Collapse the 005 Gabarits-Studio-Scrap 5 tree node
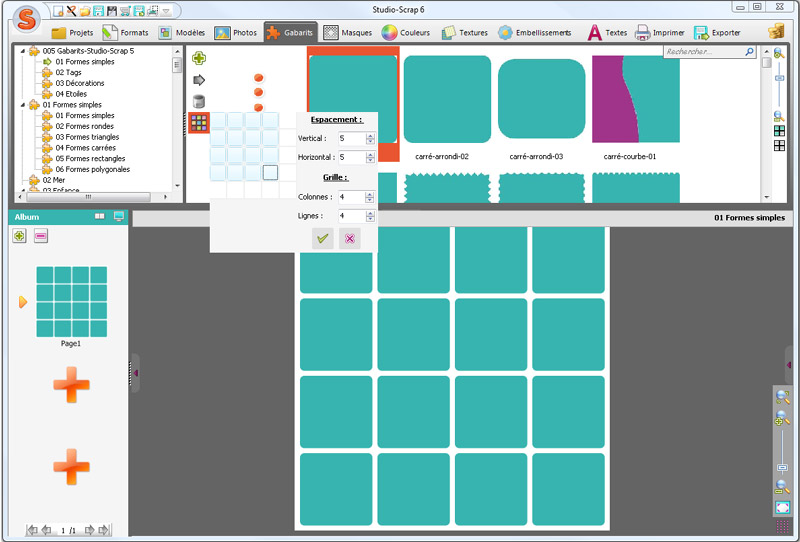 (22, 51)
